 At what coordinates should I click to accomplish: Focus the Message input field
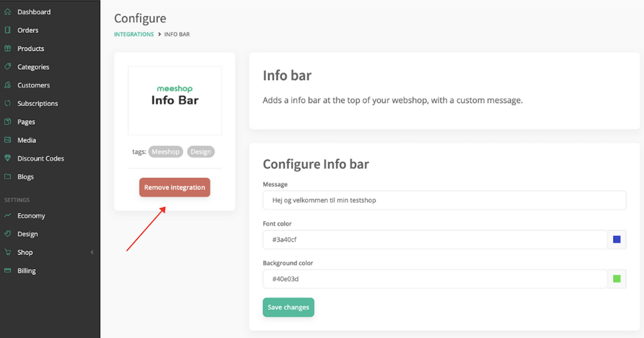click(444, 200)
